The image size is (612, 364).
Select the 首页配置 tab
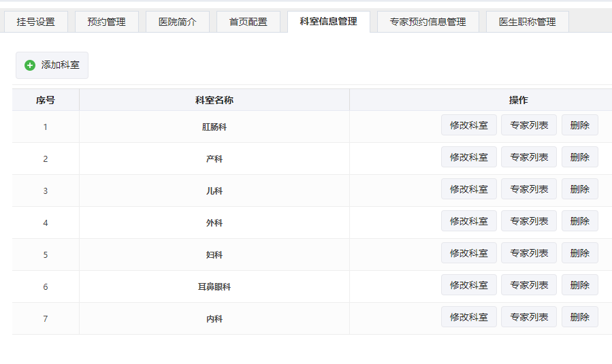point(248,22)
